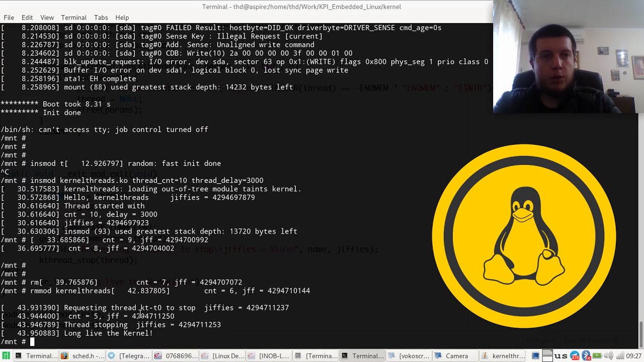Viewport: 644px width, 362px height.
Task: Open the Telegram taskbar window
Action: coord(129,356)
